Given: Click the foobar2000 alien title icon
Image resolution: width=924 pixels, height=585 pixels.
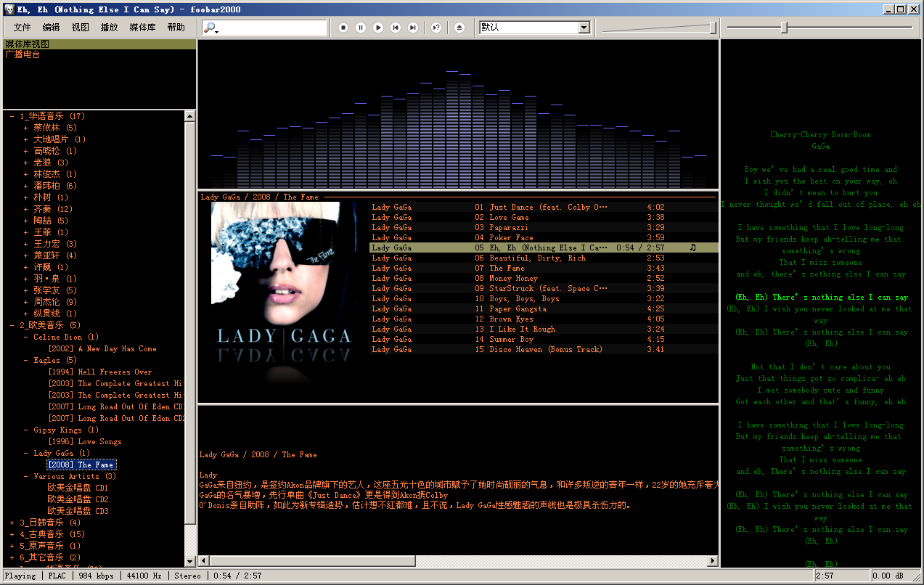Looking at the screenshot, I should point(9,9).
